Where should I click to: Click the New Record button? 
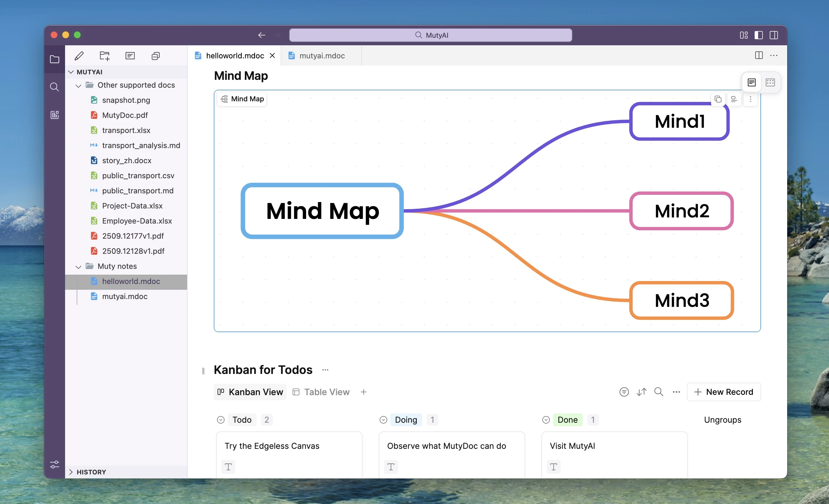pyautogui.click(x=724, y=392)
